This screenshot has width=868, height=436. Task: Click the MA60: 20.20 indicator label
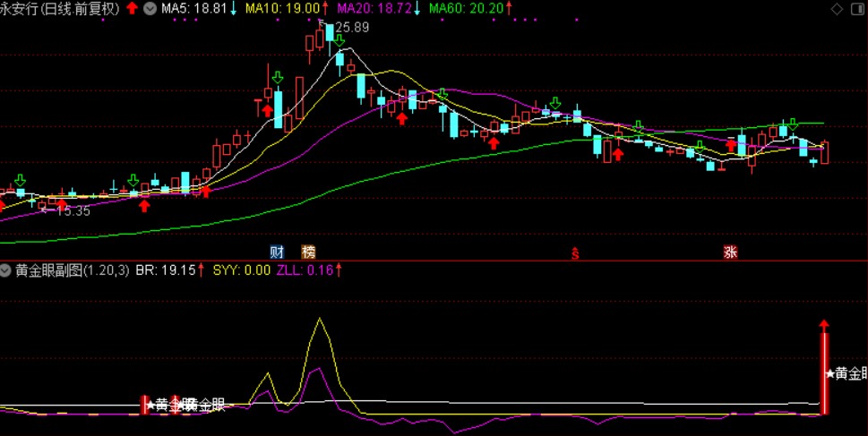(x=467, y=8)
